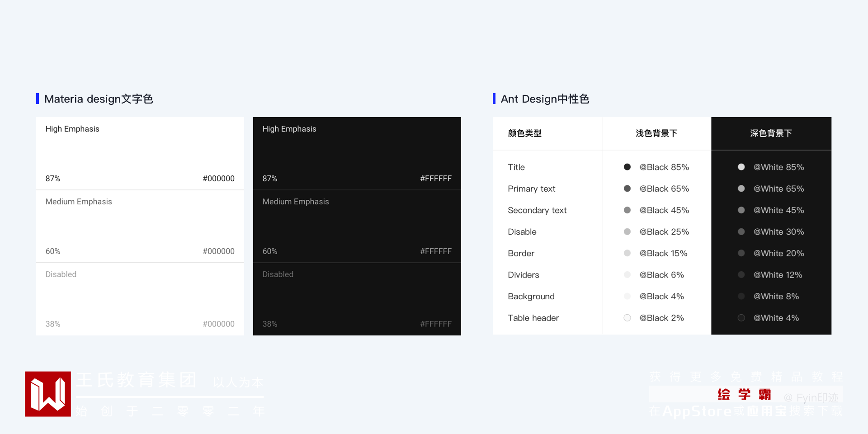The image size is (868, 434).
Task: Select "High Emphasis" label in the light card
Action: click(x=72, y=129)
